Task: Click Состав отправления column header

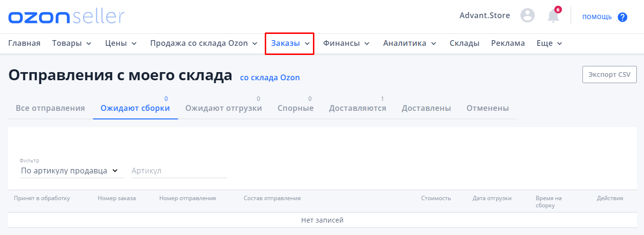Action: [272, 198]
